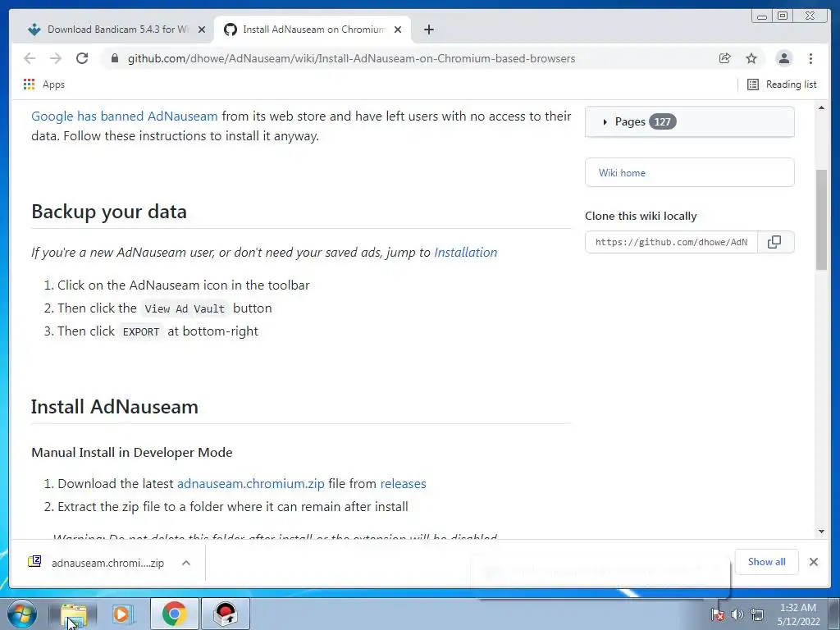Open the Chrome three-dot menu
Viewport: 840px width, 630px height.
810,58
